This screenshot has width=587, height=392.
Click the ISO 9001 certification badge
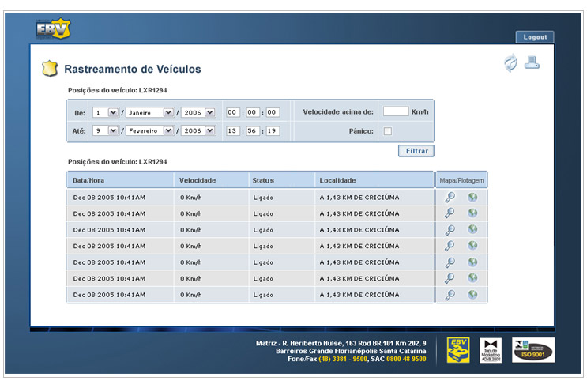pyautogui.click(x=533, y=350)
